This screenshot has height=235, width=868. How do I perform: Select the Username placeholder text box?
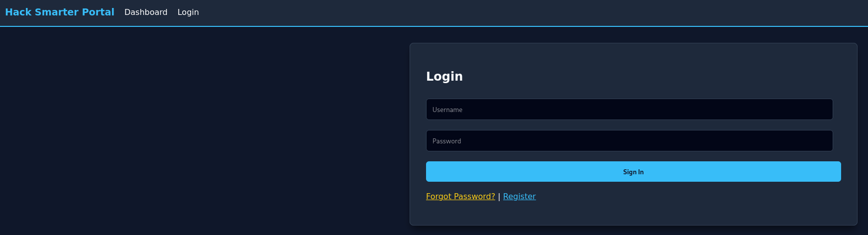coord(629,110)
